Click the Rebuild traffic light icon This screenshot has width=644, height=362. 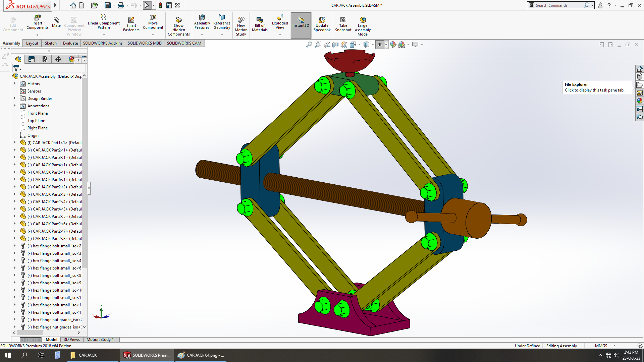[x=160, y=5]
